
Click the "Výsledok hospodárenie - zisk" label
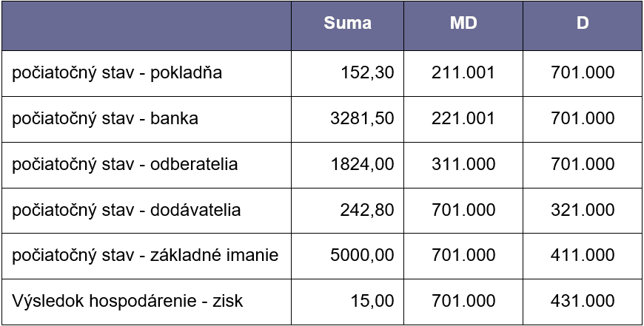[127, 302]
